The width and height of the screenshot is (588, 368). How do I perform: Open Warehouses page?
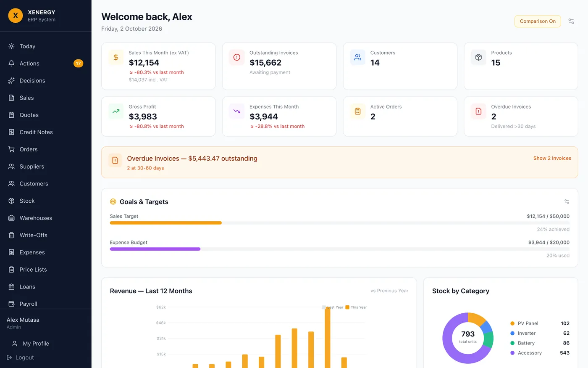coord(46,218)
